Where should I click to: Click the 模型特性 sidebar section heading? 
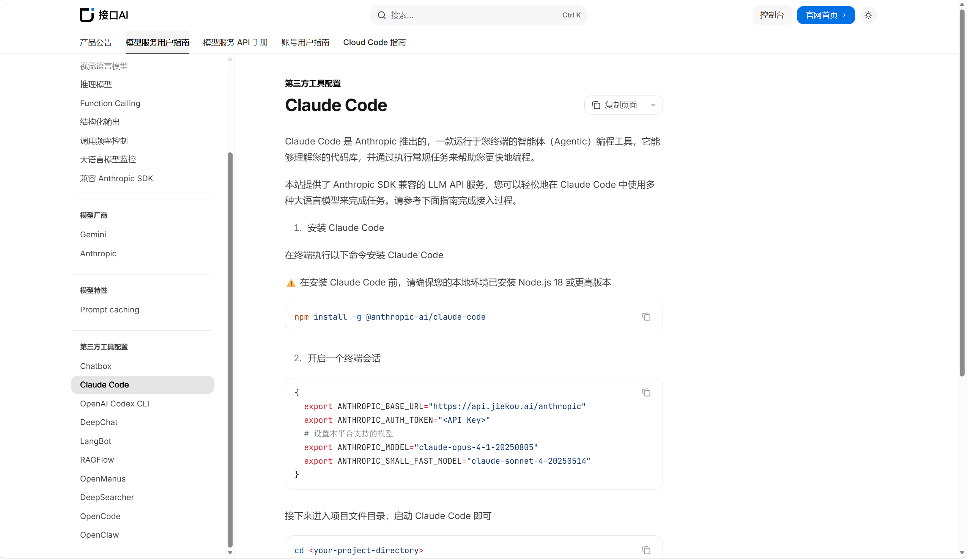tap(94, 291)
